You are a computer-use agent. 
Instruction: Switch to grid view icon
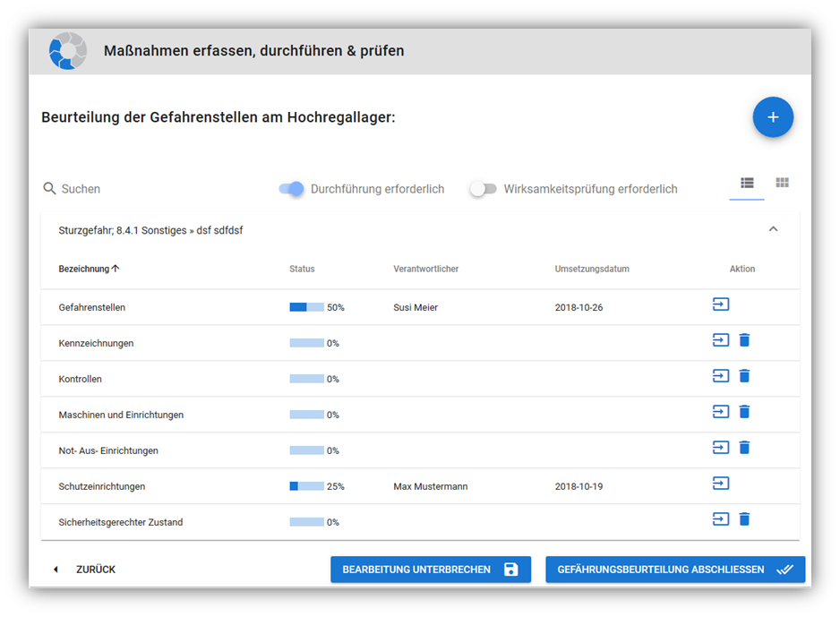782,184
